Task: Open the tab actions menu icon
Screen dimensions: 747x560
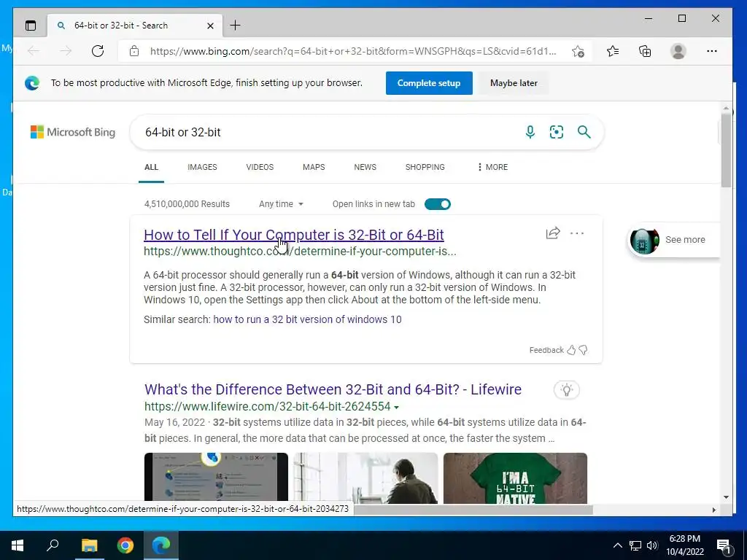Action: tap(31, 26)
